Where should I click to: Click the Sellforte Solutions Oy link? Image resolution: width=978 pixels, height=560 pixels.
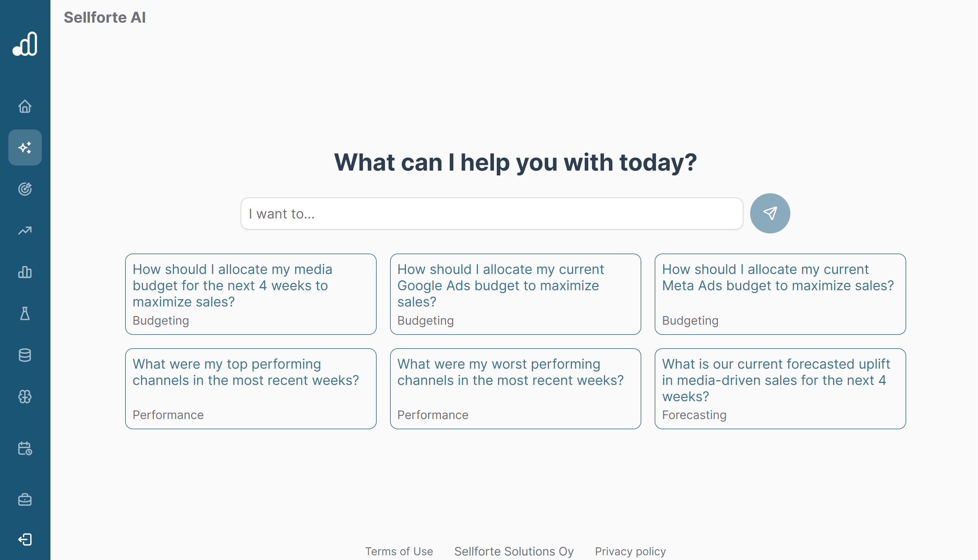514,551
